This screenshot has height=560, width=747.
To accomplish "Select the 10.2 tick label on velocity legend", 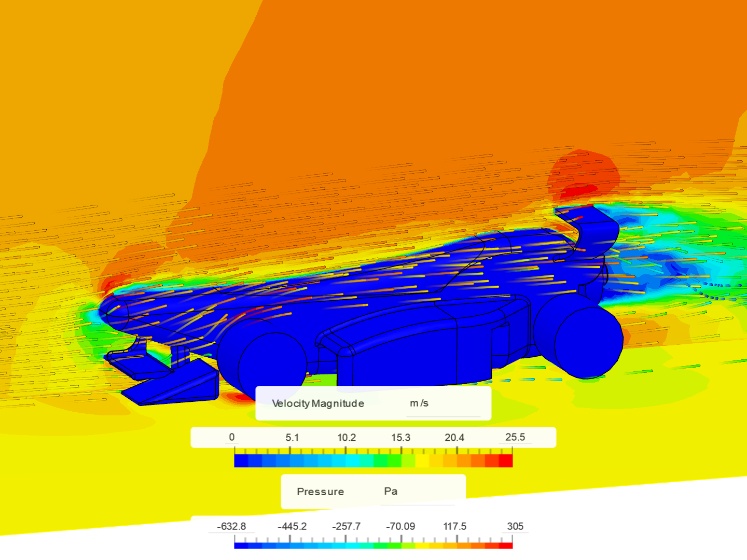I will click(347, 438).
